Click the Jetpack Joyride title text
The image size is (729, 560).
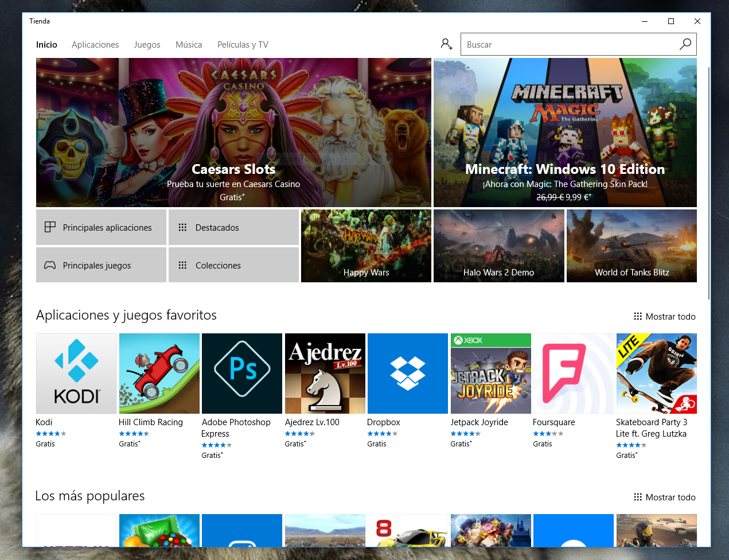(479, 422)
